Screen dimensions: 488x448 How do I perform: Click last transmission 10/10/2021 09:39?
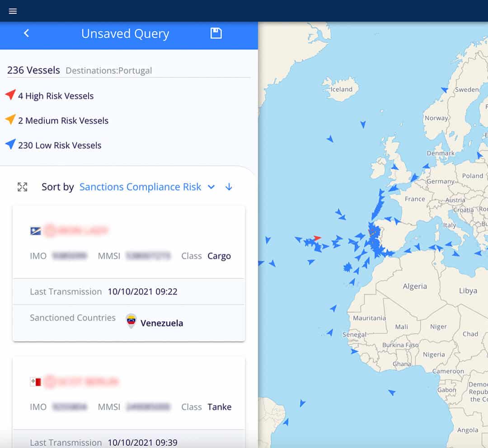(x=142, y=443)
